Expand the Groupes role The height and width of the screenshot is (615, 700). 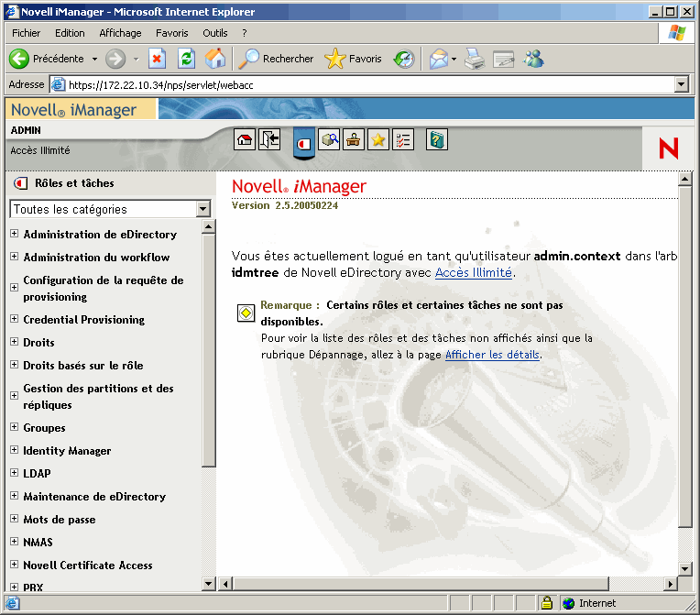[15, 427]
